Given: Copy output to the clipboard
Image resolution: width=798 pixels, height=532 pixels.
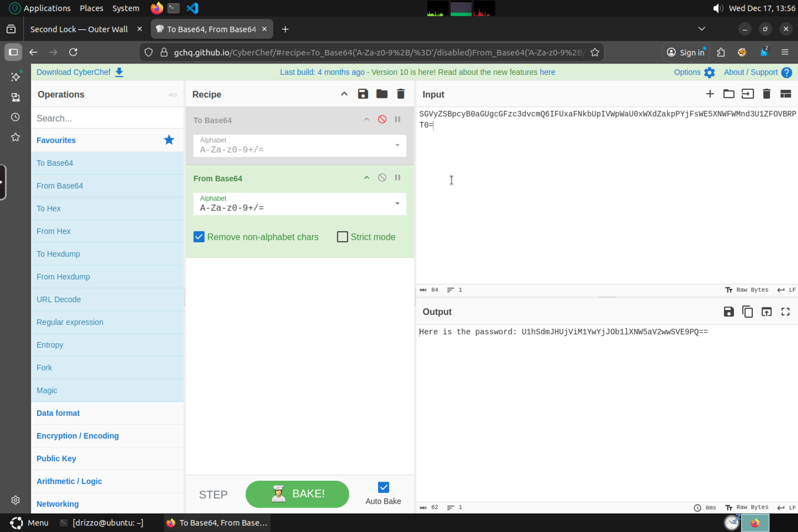Looking at the screenshot, I should tap(748, 312).
